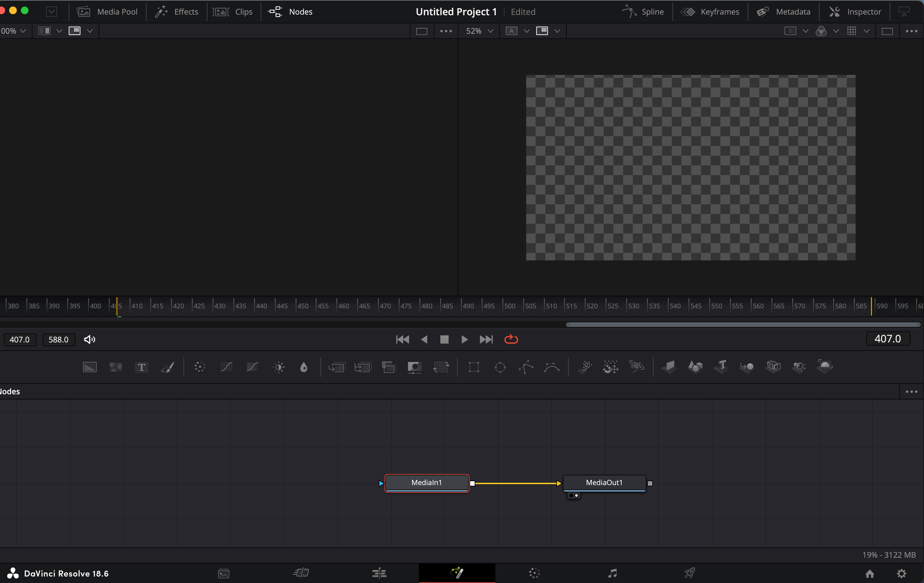Add a Background node from the toolbar
Viewport: 924px width, 583px height.
(x=89, y=367)
